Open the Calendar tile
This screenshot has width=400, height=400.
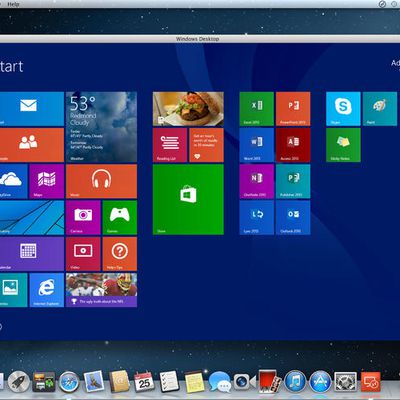point(32,254)
